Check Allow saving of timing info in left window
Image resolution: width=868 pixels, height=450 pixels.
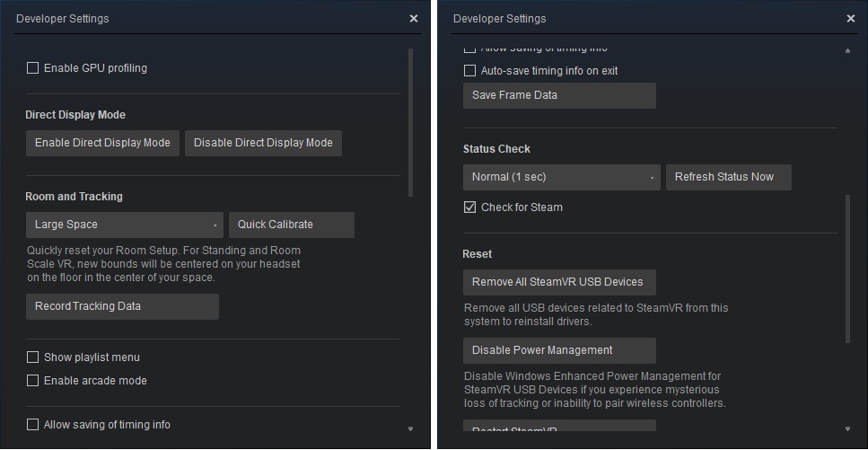32,425
